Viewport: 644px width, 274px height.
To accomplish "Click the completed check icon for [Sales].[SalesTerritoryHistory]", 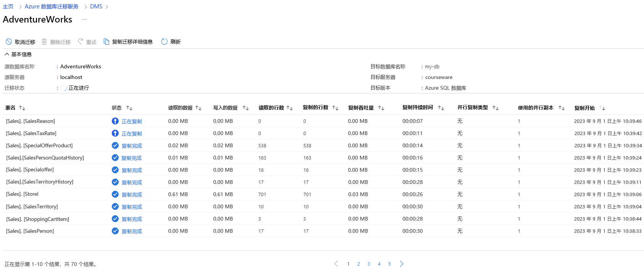I will click(115, 182).
